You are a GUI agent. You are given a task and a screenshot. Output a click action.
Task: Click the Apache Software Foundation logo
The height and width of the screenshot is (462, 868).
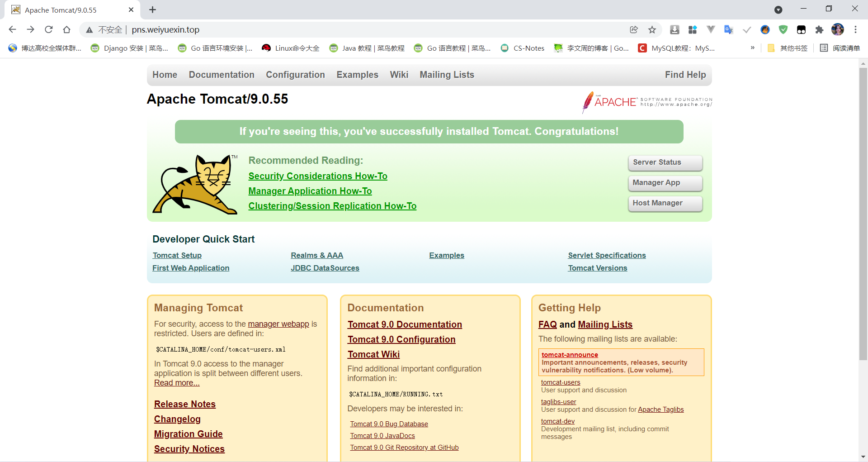click(x=647, y=102)
